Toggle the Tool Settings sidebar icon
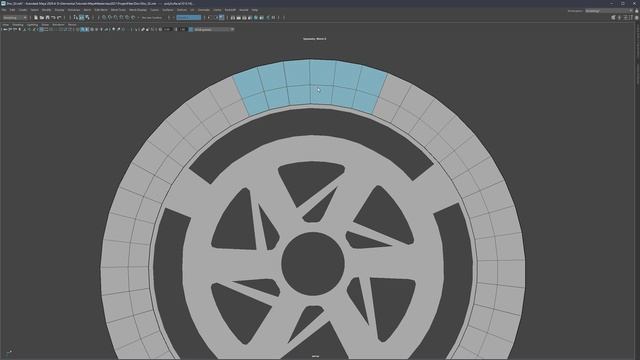The width and height of the screenshot is (640, 360). 631,18
